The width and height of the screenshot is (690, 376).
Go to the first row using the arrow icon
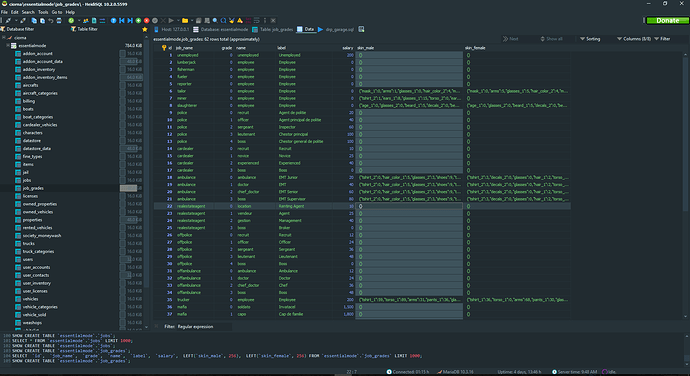pos(122,20)
